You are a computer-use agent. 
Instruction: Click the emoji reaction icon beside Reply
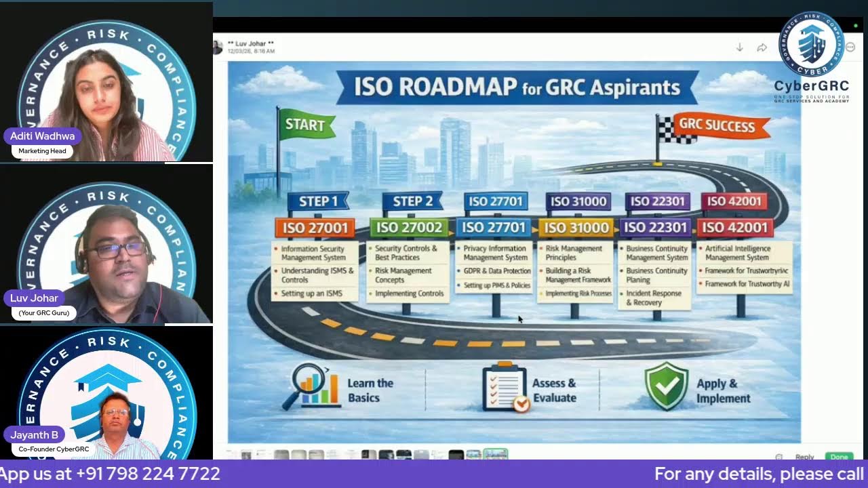coord(779,457)
